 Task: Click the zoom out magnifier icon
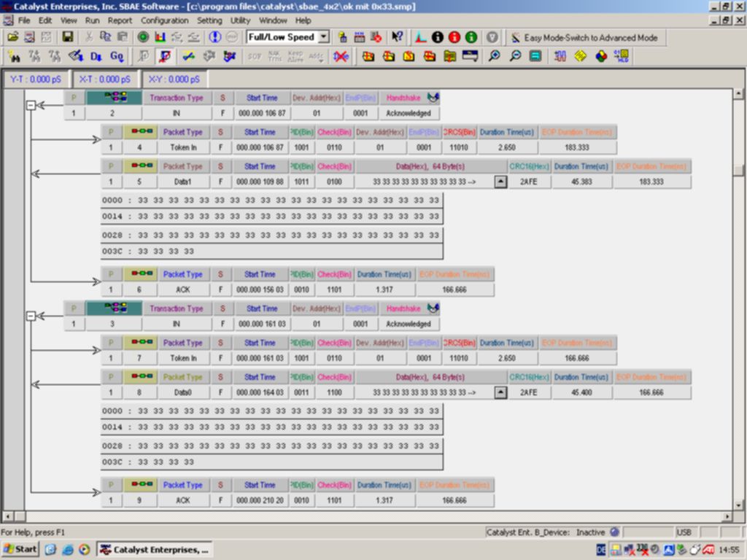(x=515, y=56)
